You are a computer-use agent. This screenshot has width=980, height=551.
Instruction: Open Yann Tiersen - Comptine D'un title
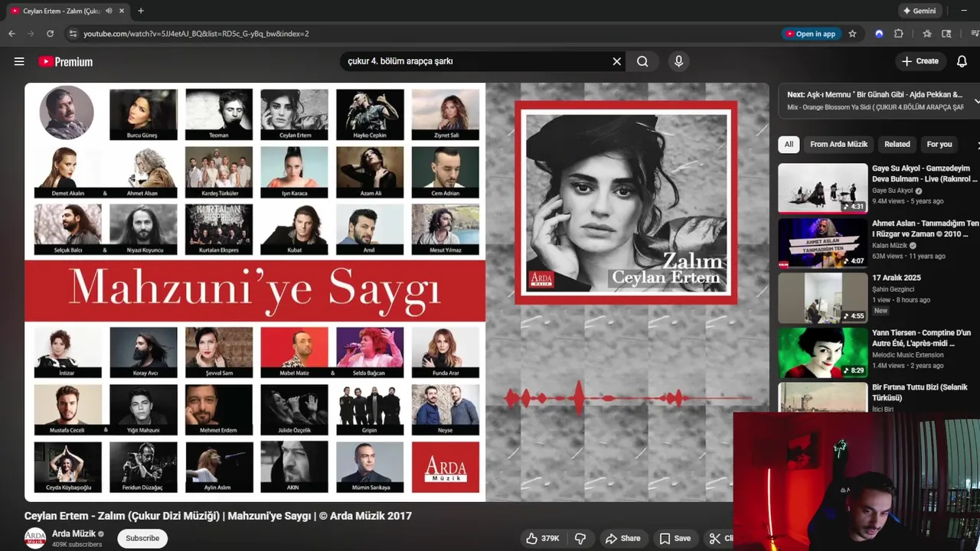pyautogui.click(x=921, y=338)
